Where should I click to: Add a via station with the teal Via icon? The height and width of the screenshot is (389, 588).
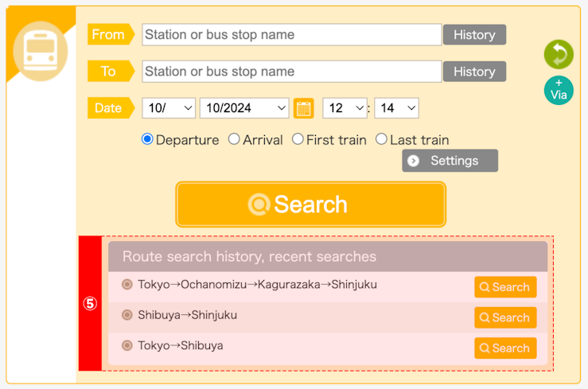[x=559, y=91]
